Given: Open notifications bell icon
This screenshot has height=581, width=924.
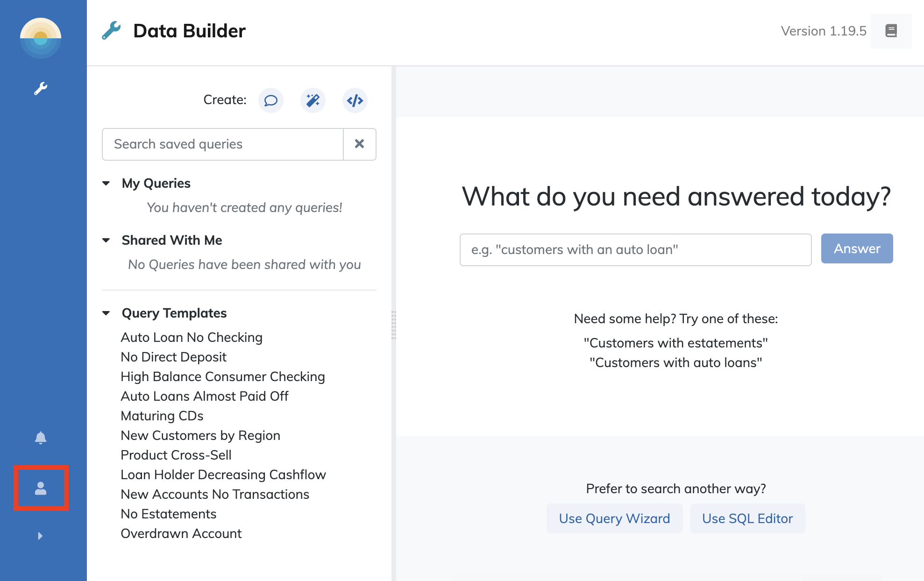Looking at the screenshot, I should click(41, 438).
